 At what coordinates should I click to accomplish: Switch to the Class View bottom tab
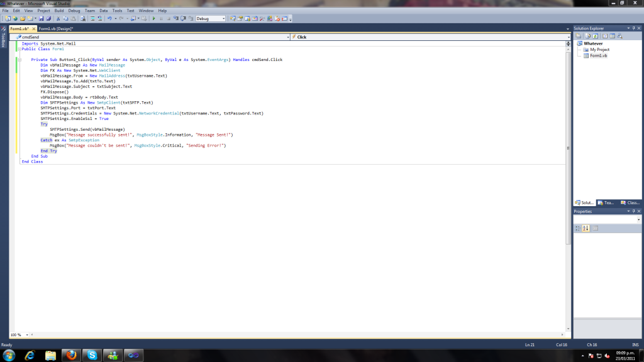[630, 202]
